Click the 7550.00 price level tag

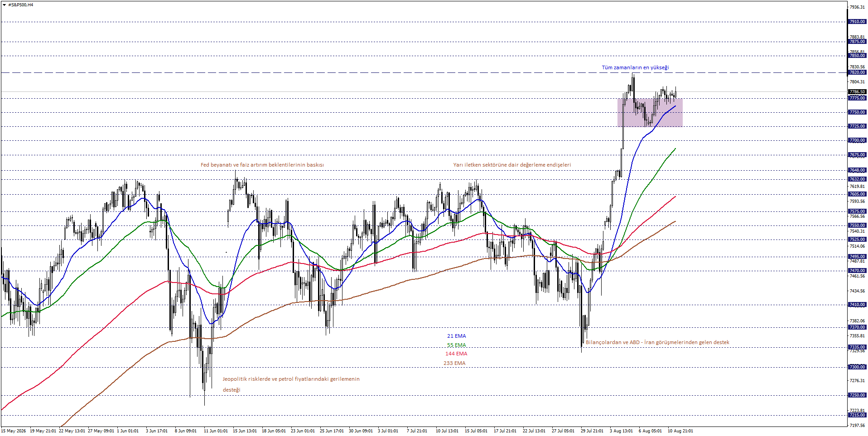(857, 225)
